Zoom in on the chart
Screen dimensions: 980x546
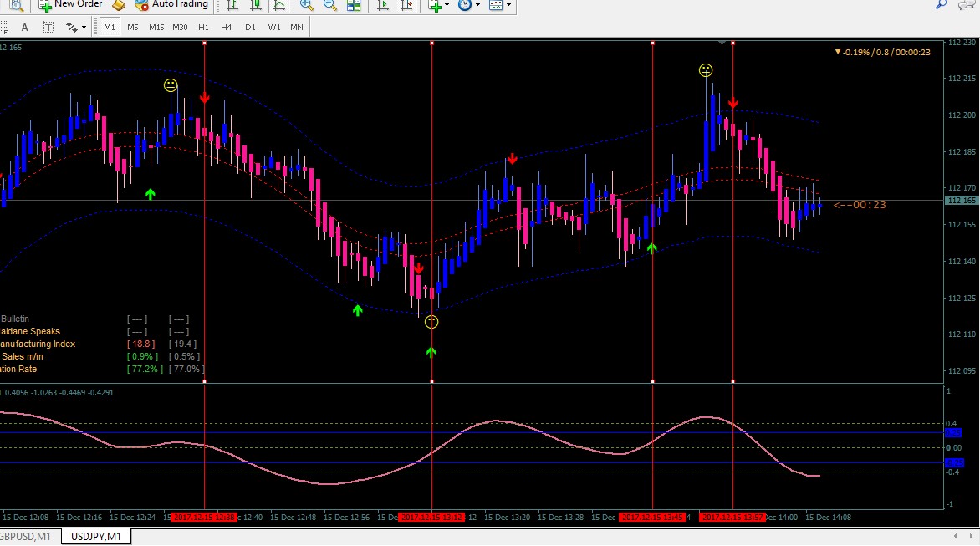point(306,5)
